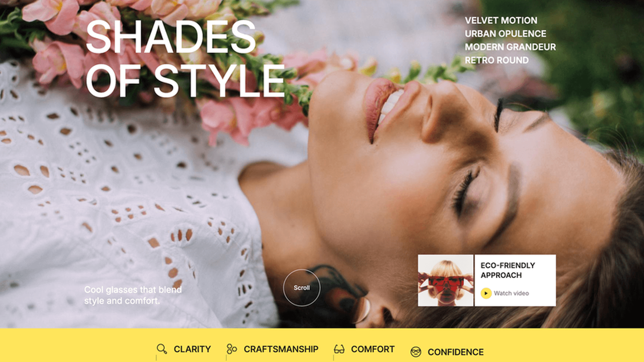This screenshot has height=362, width=644.
Task: Select the CONFIDENCE label
Action: [456, 352]
